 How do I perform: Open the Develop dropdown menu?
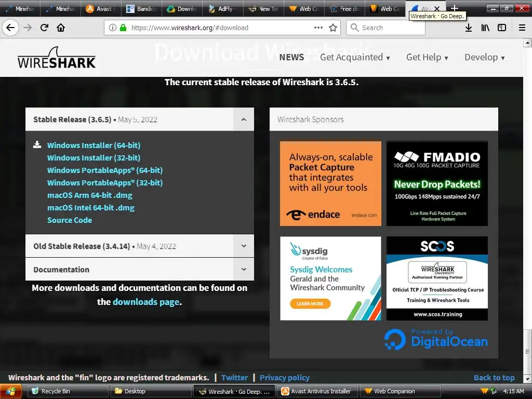485,57
